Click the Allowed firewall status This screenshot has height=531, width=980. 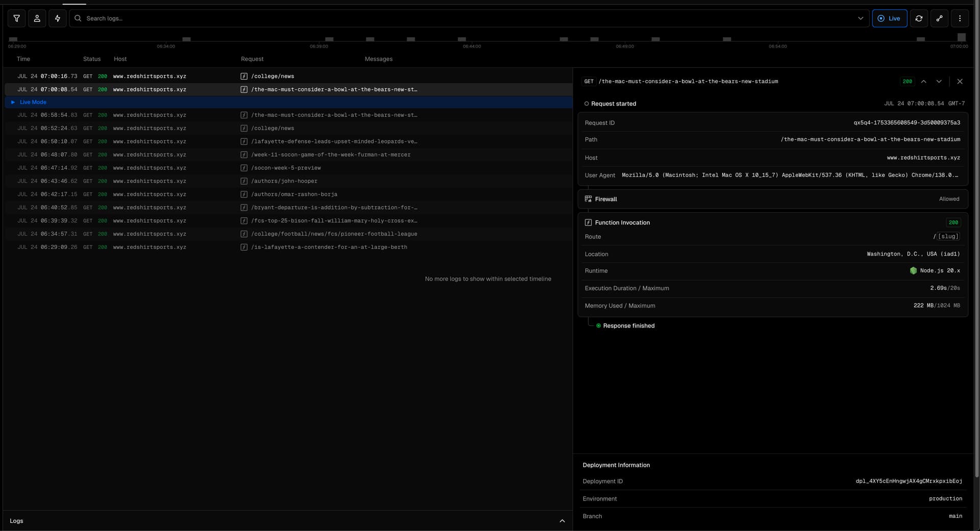(x=949, y=199)
